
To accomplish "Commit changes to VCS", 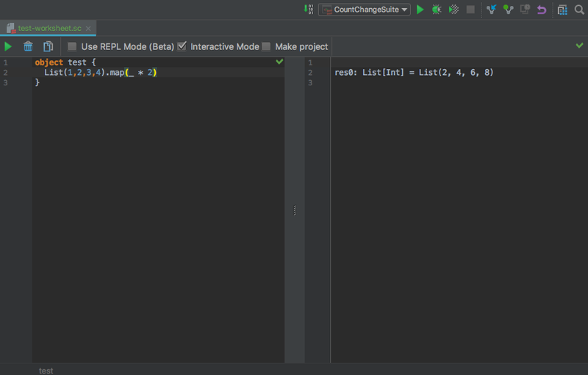I will (x=508, y=10).
